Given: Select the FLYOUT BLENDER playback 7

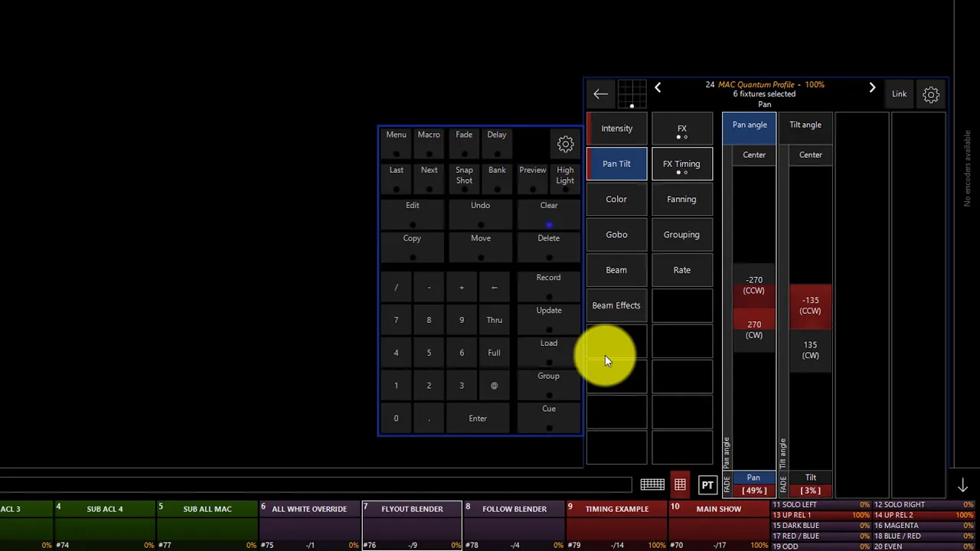Looking at the screenshot, I should [412, 526].
